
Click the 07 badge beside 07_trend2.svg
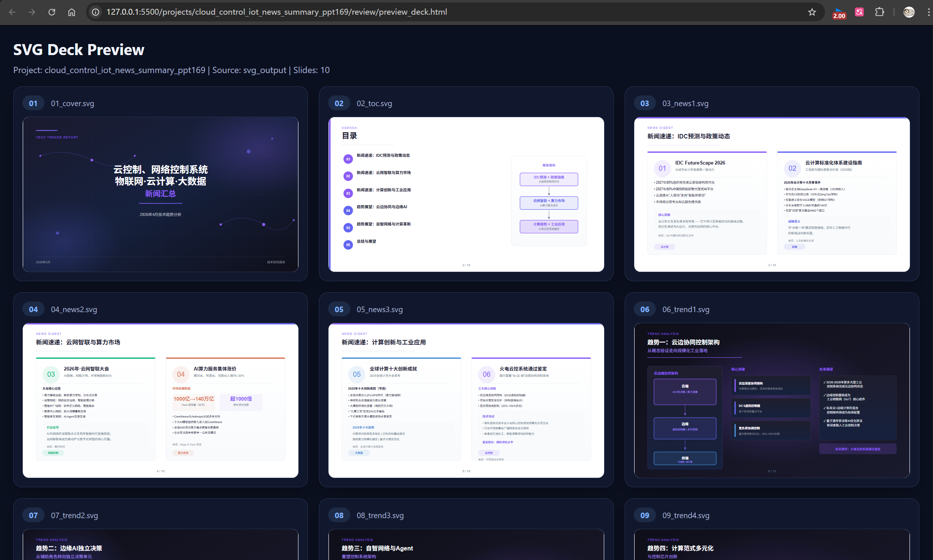33,515
